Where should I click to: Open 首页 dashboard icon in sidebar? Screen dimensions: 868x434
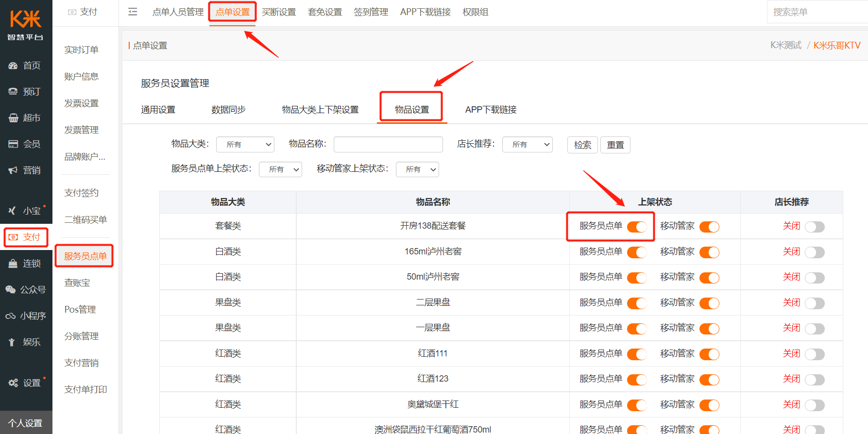13,66
